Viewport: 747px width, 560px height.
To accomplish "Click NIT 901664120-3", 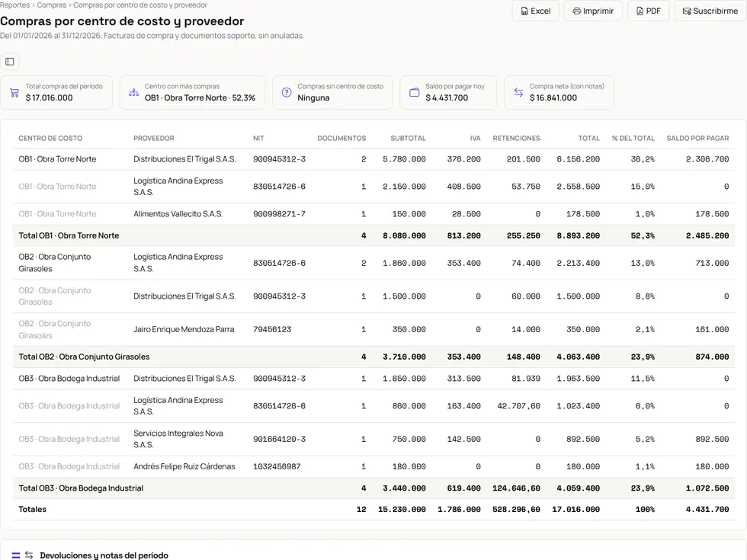I will (279, 439).
